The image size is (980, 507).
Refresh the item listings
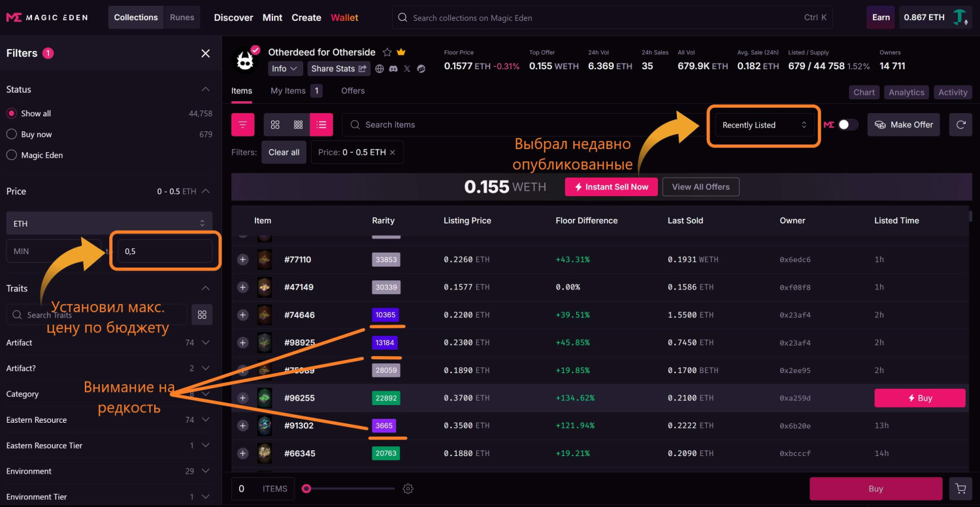(x=960, y=125)
